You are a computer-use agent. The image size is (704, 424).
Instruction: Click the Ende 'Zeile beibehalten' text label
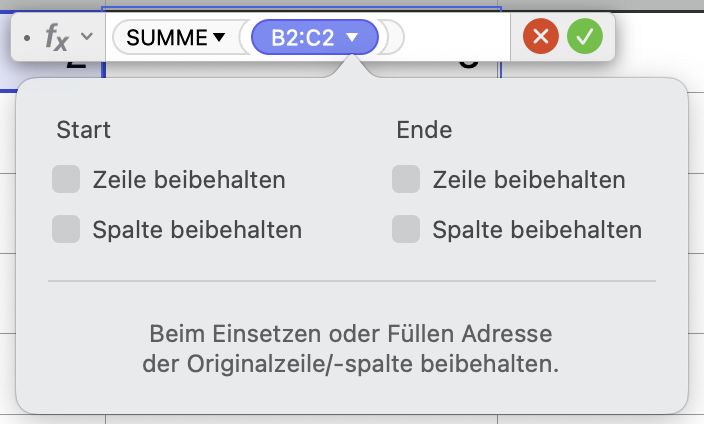click(529, 181)
